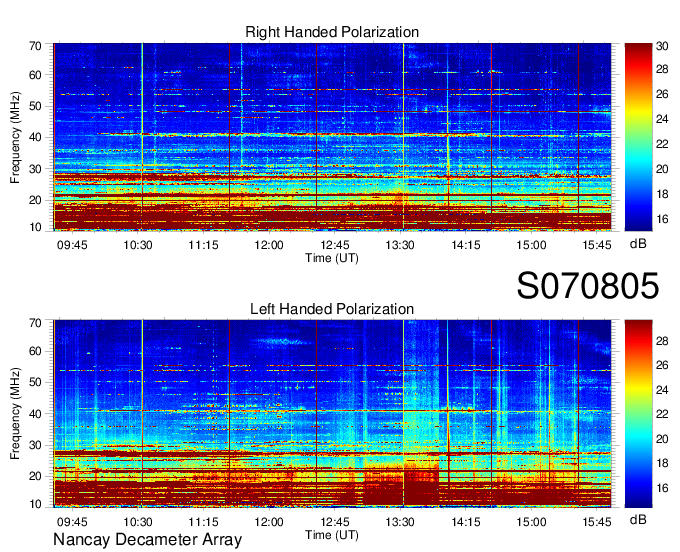Click the 30 MHz frequency tick on Right Handed plot
680x552 pixels.
pyautogui.click(x=35, y=169)
